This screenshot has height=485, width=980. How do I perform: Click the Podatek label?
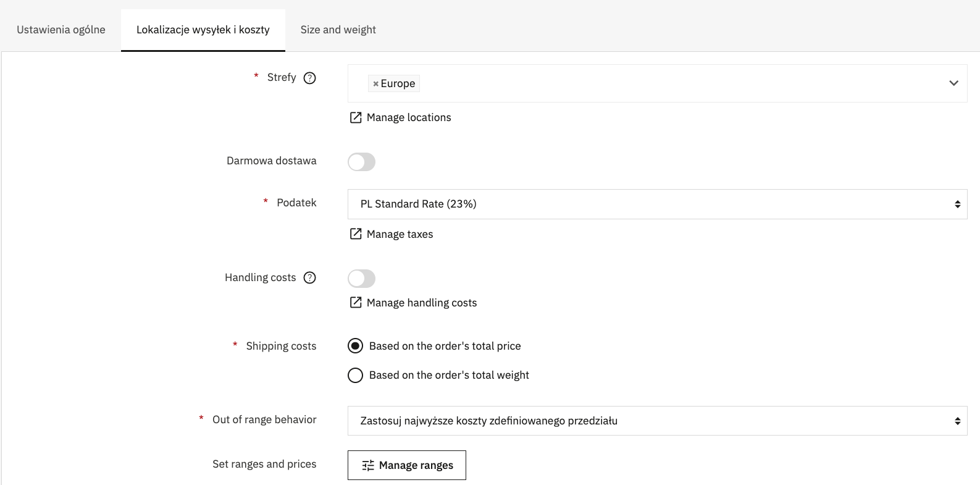point(296,203)
